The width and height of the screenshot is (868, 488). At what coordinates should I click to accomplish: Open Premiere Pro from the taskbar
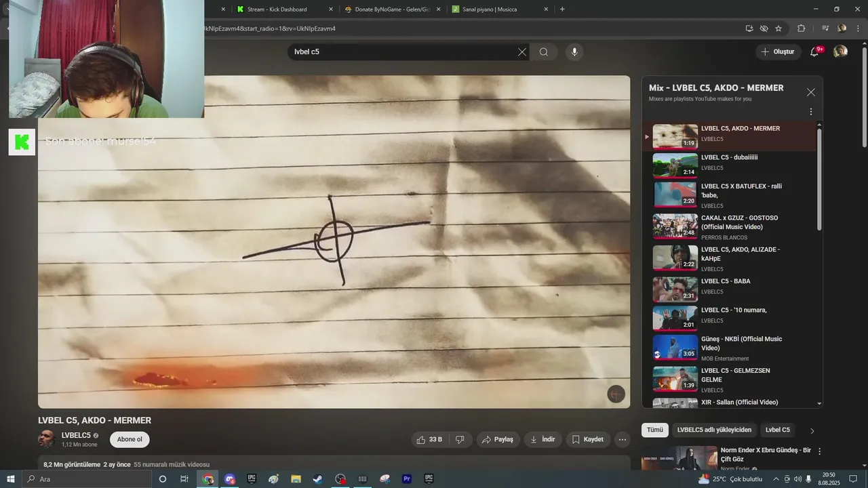click(407, 479)
